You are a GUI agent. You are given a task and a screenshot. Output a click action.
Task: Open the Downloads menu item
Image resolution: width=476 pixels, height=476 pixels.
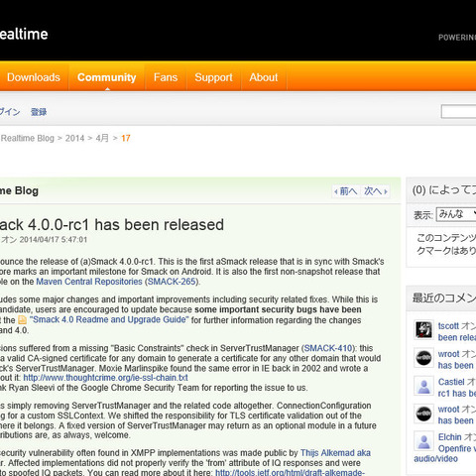point(34,77)
